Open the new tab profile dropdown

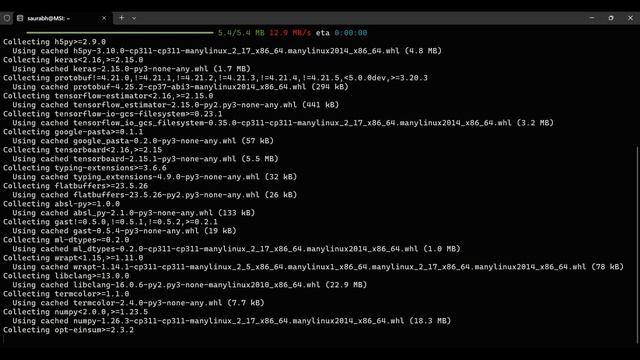pos(134,18)
